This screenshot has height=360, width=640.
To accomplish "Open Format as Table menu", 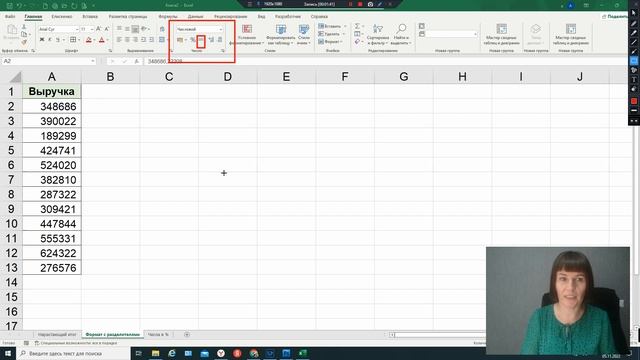I will click(x=281, y=34).
